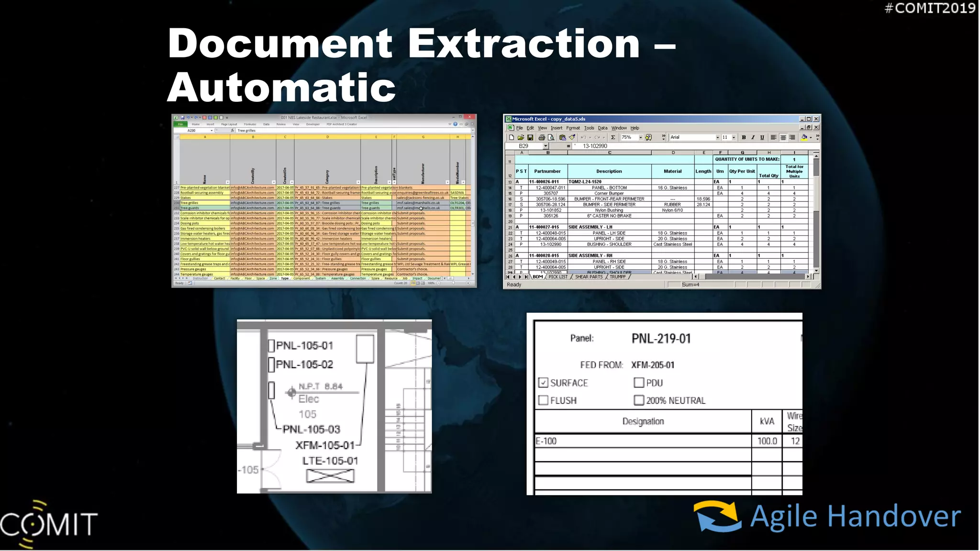Click last-sheet navigation arrow beside BOM tab
Viewport: 980px width, 551px height.
tap(526, 277)
